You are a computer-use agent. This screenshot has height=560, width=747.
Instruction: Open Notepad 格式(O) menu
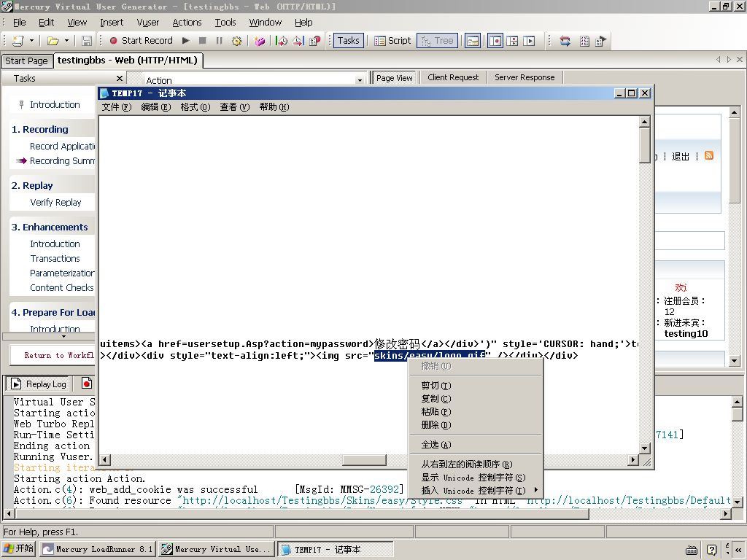[195, 107]
